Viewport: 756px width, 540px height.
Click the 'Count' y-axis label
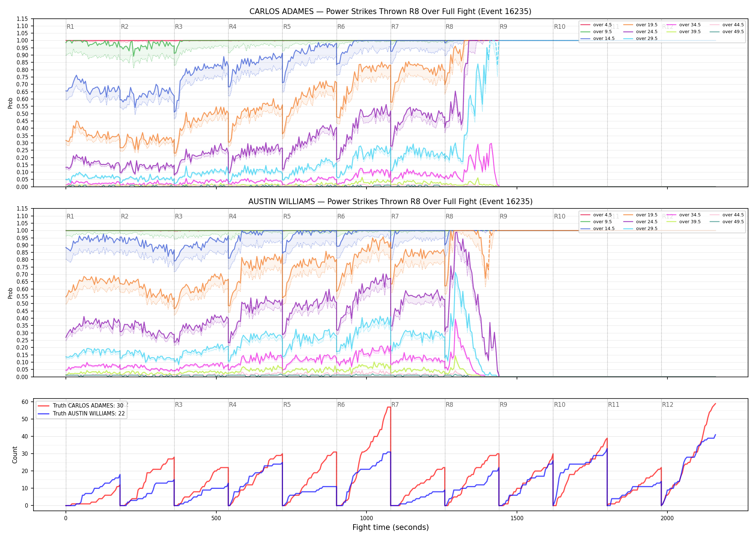pyautogui.click(x=15, y=455)
